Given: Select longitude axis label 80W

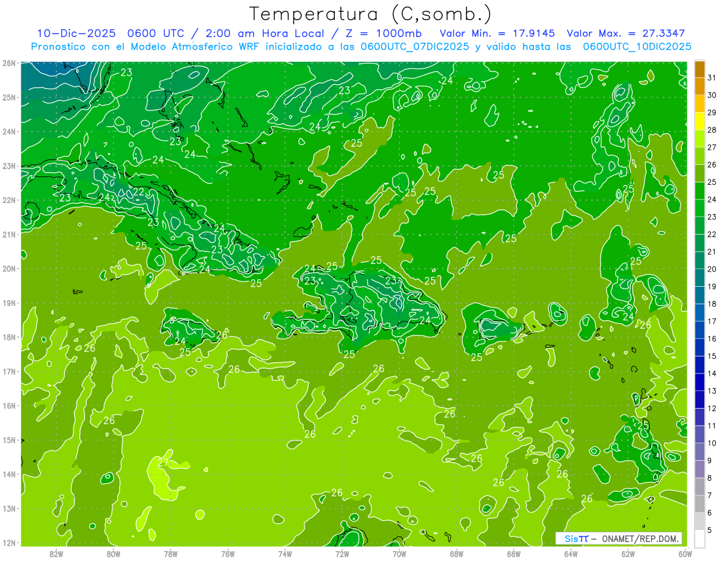Looking at the screenshot, I should (x=113, y=554).
